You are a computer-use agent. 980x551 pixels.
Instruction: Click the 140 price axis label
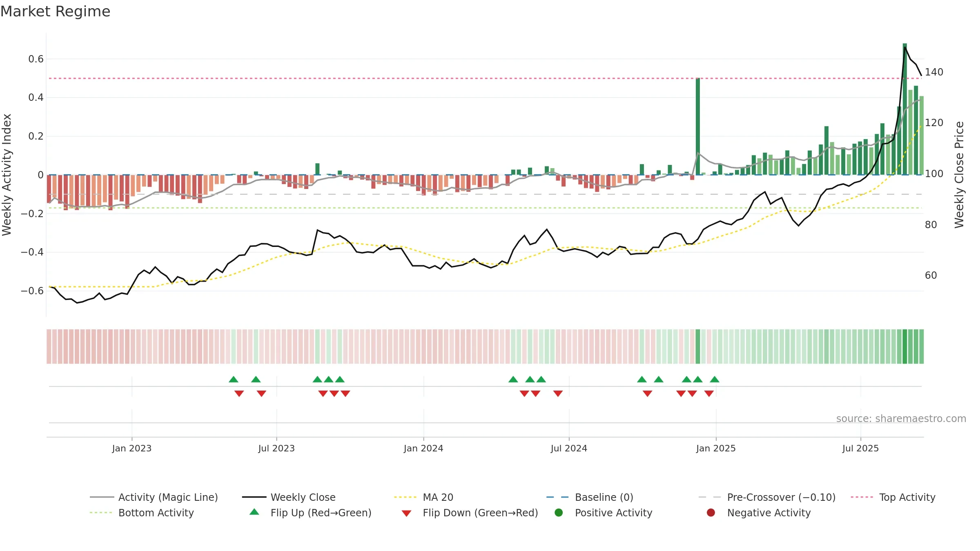pos(934,72)
